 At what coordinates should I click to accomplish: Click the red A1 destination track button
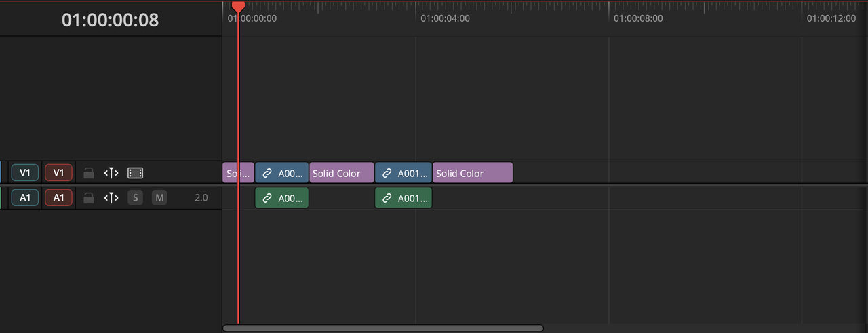click(x=58, y=198)
